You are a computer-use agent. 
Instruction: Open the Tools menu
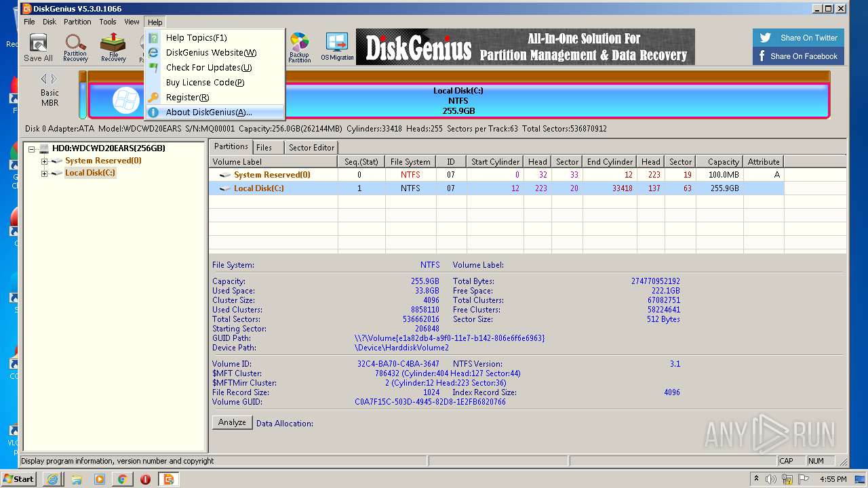tap(108, 22)
